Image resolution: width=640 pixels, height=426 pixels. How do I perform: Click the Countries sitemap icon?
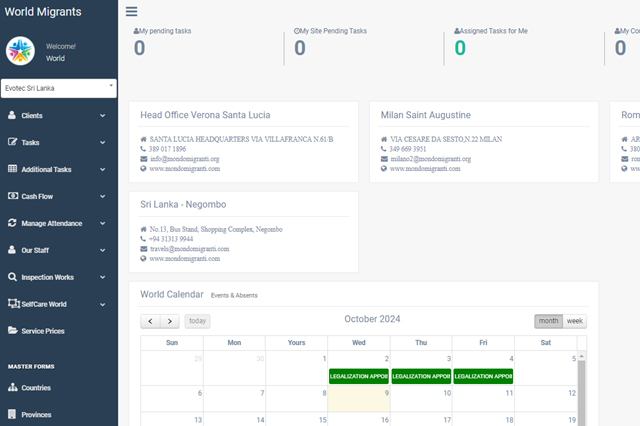click(x=12, y=387)
